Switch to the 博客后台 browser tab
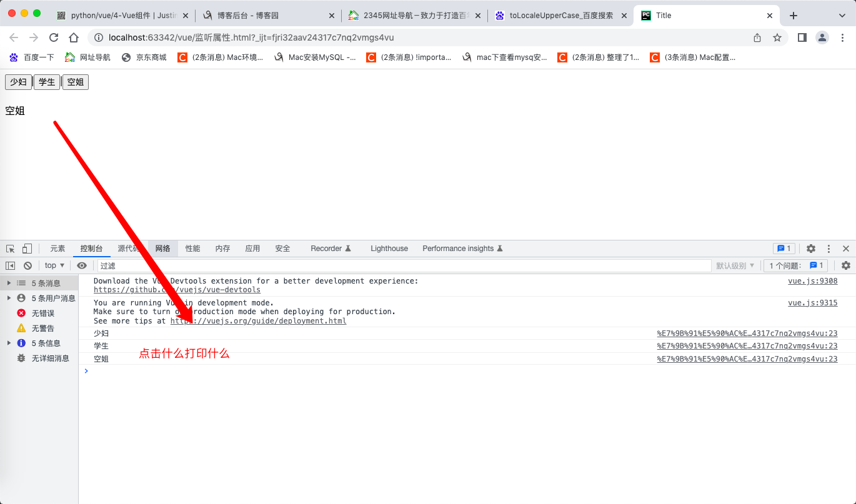The height and width of the screenshot is (504, 856). [x=267, y=16]
